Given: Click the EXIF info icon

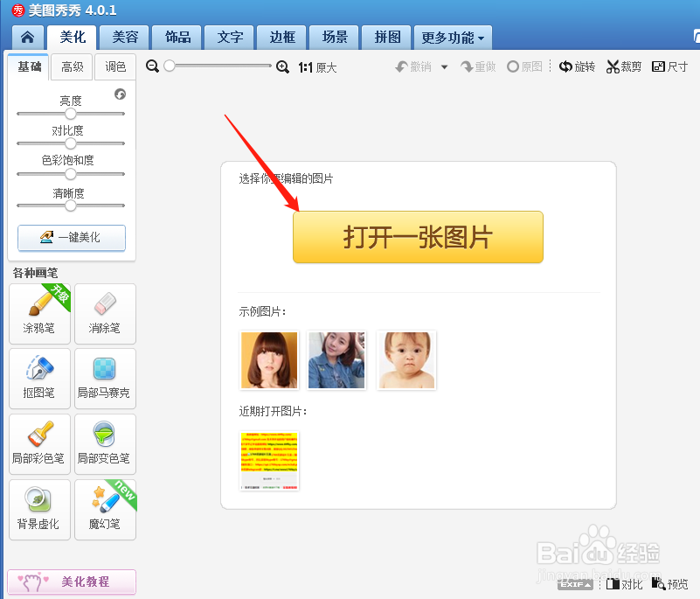Looking at the screenshot, I should pyautogui.click(x=575, y=584).
